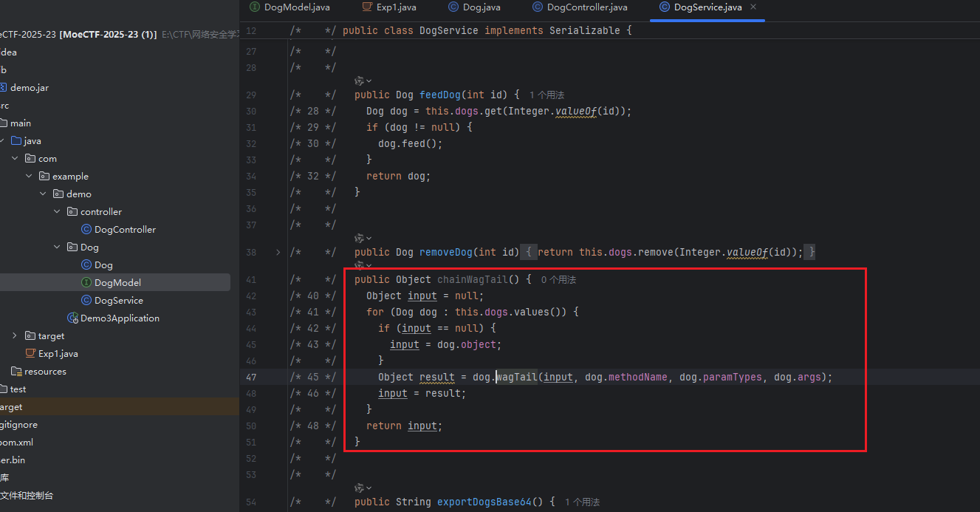Click the usages hint next to exportDogsBase64
Screen dimensions: 980x512
(582, 502)
